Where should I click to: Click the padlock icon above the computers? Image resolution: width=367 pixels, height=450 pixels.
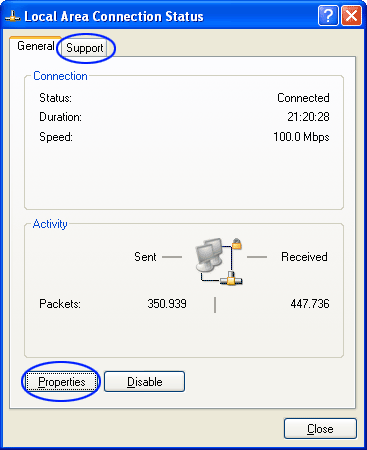(237, 244)
